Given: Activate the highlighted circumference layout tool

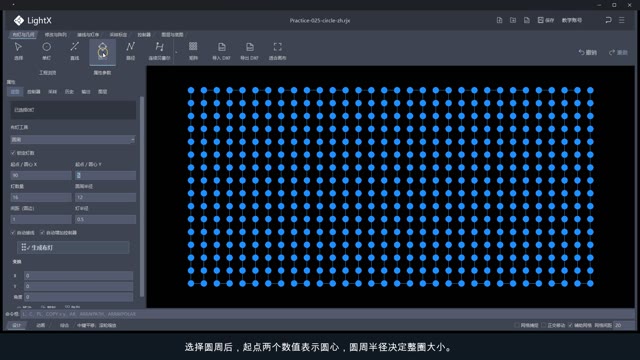Looking at the screenshot, I should click(102, 51).
